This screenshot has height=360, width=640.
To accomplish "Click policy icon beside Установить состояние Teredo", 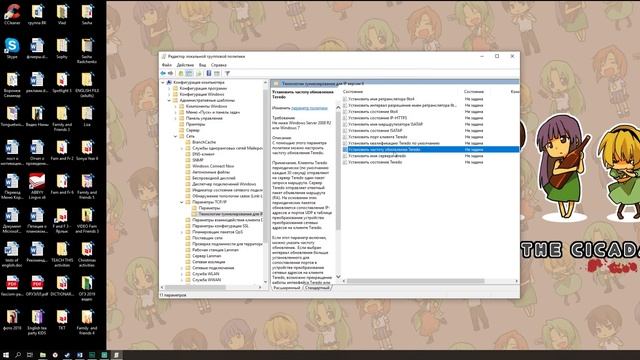I will tap(345, 162).
